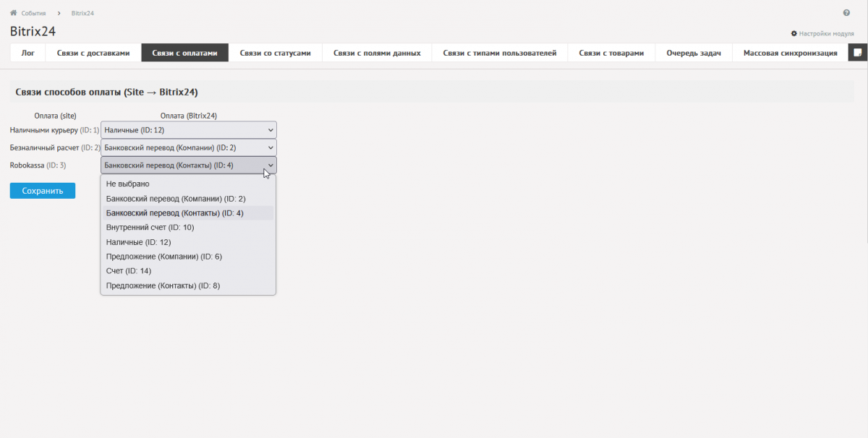Viewport: 868px width, 438px height.
Task: Collapse the Robokassa payment dropdown
Action: tap(189, 166)
